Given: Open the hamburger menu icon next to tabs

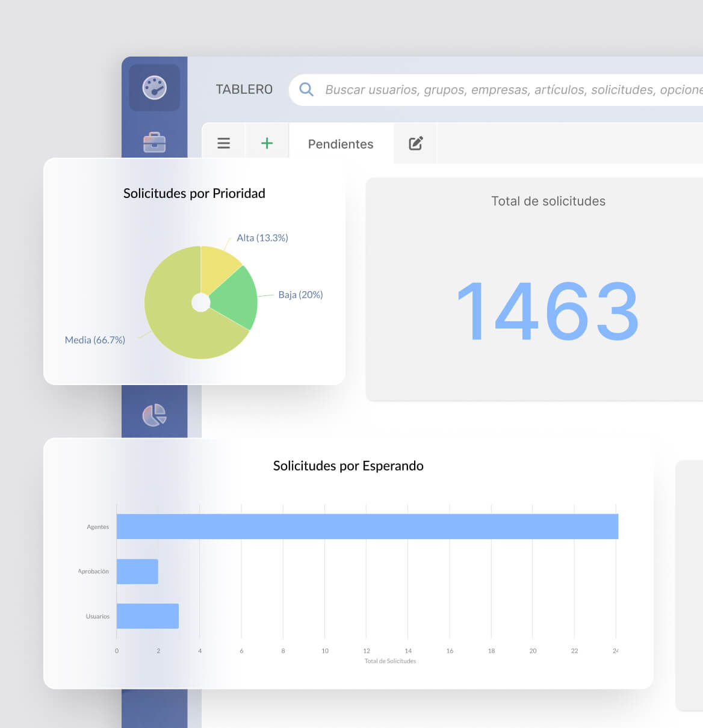Looking at the screenshot, I should click(x=223, y=143).
